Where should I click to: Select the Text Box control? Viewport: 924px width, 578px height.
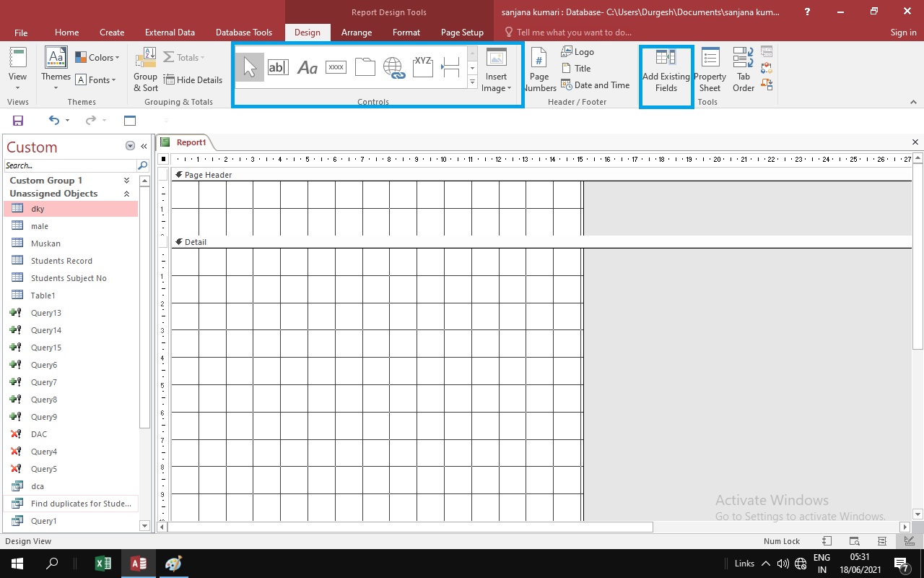pos(278,66)
